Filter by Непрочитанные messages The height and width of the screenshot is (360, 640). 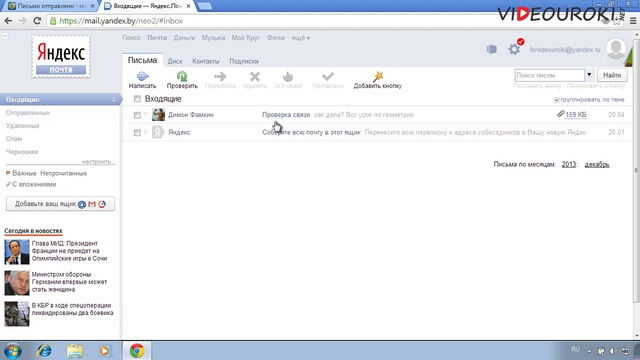64,173
